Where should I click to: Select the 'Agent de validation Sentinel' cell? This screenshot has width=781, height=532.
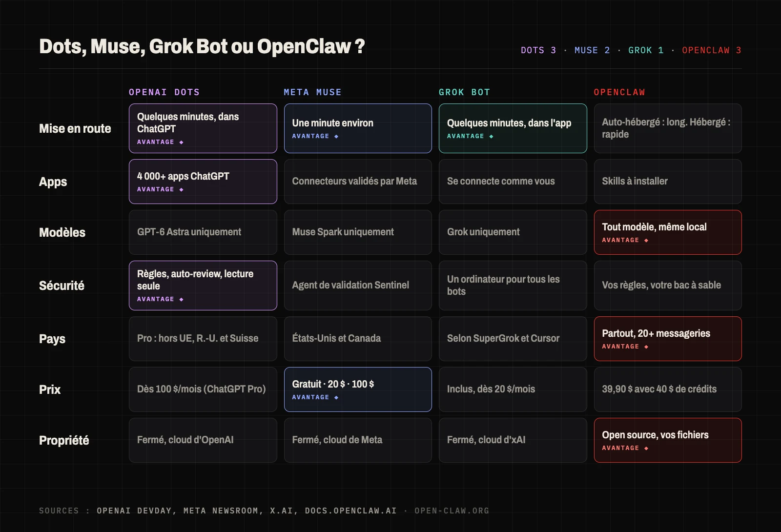pos(358,286)
